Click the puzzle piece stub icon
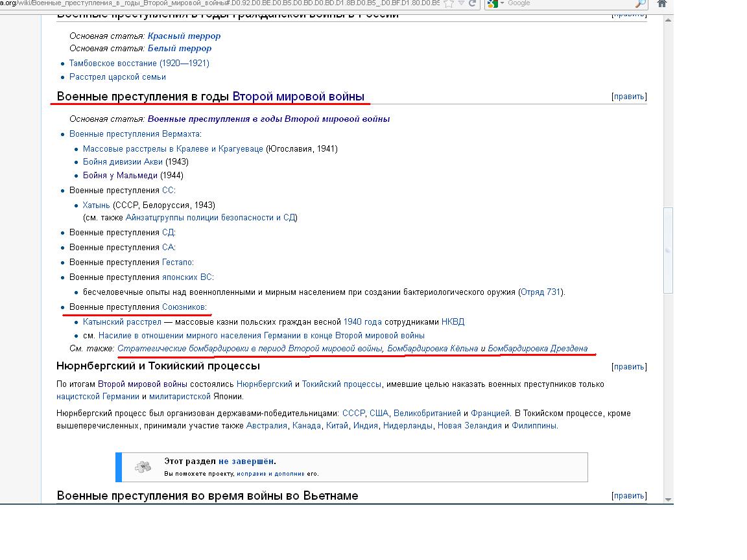Viewport: 747px width, 560px height. pos(143,467)
